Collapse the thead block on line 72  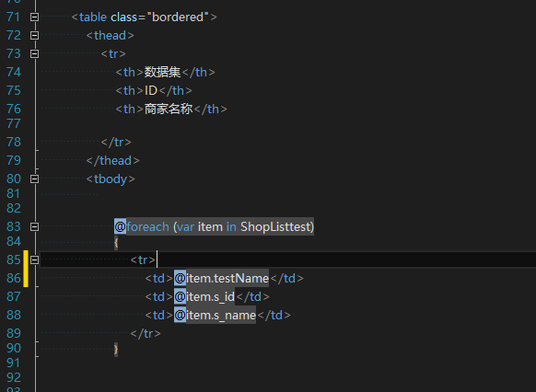tap(34, 36)
